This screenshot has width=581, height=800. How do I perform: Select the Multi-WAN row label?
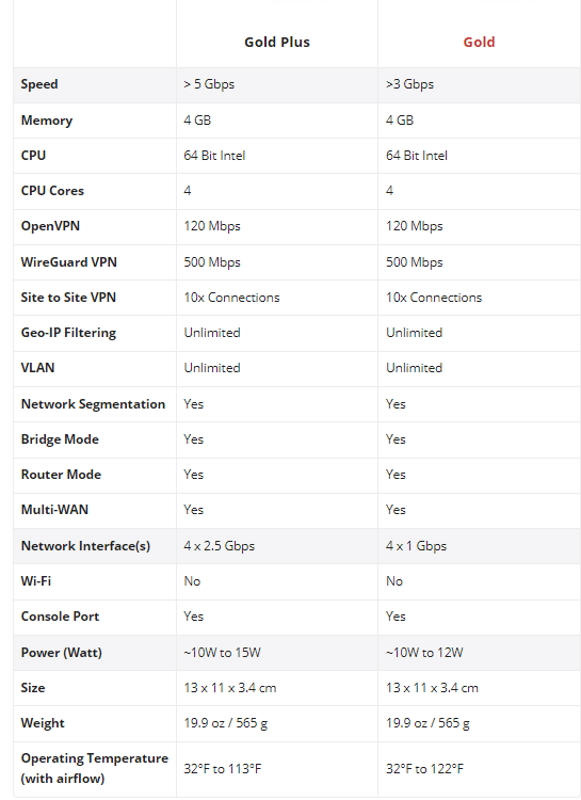pos(55,510)
